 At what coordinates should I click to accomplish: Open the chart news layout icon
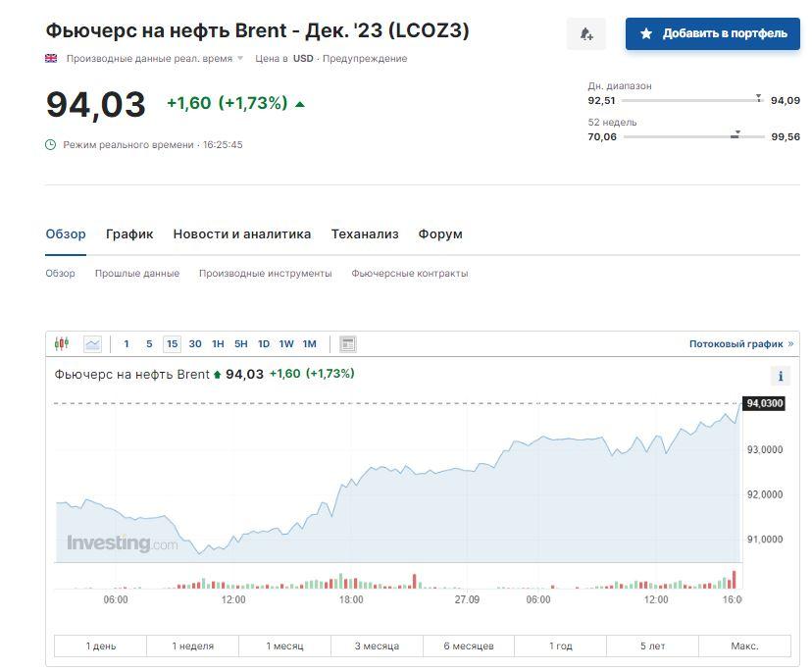click(x=347, y=343)
